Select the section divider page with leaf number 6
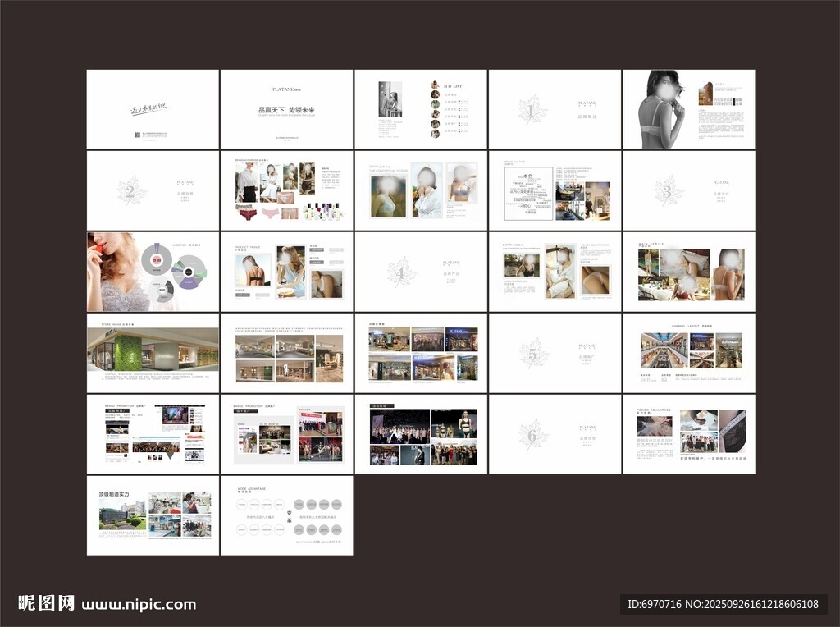The image size is (840, 627). pos(555,434)
